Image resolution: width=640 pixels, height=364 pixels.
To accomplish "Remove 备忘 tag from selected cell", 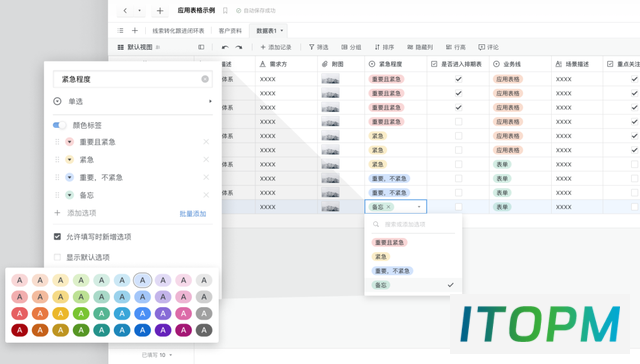I will (x=389, y=207).
